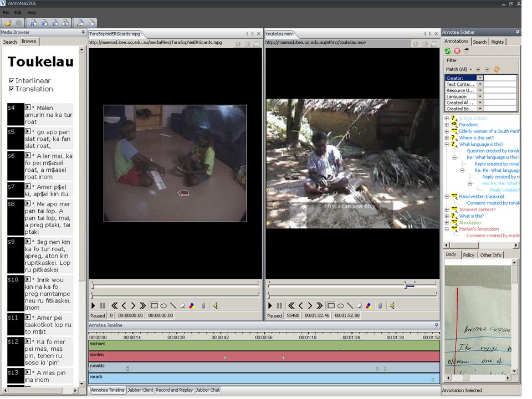Viewport: 532px width, 399px height.
Task: Open the Help menu
Action: pos(32,13)
